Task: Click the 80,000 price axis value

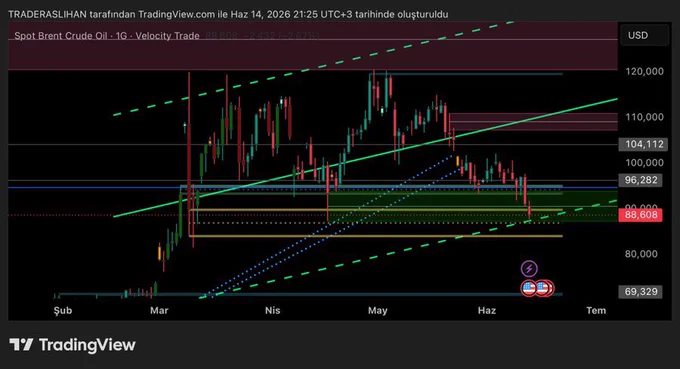Action: (x=641, y=254)
